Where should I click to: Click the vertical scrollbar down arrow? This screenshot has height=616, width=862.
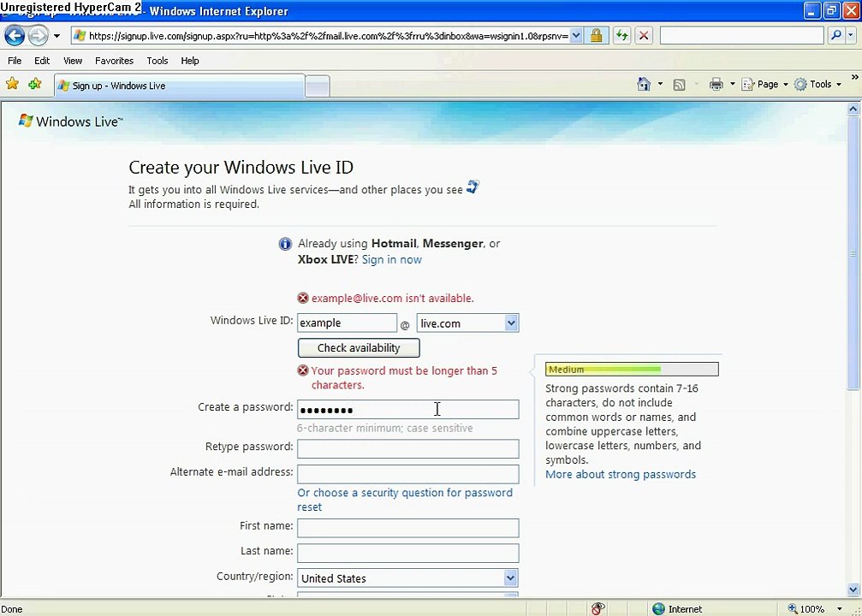[853, 589]
